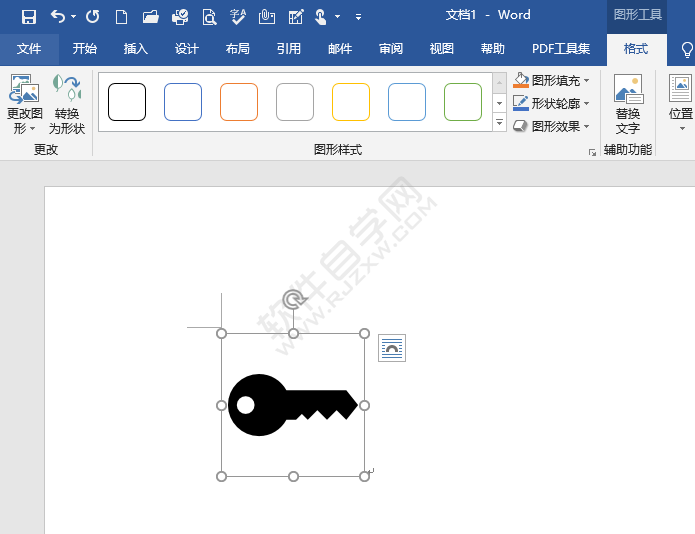The width and height of the screenshot is (695, 534).
Task: Click the 图形工具 contextual tab header
Action: (637, 15)
